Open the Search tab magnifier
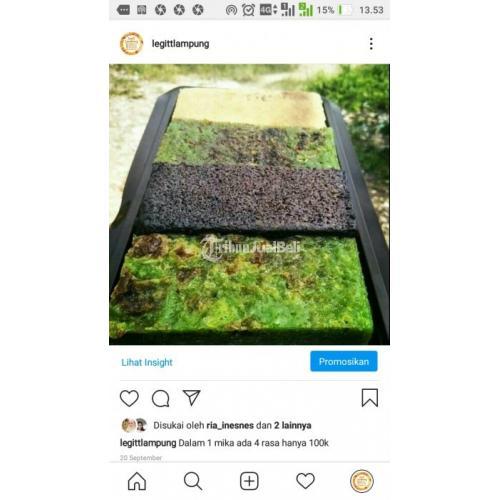This screenshot has height=500, width=500. point(193,481)
